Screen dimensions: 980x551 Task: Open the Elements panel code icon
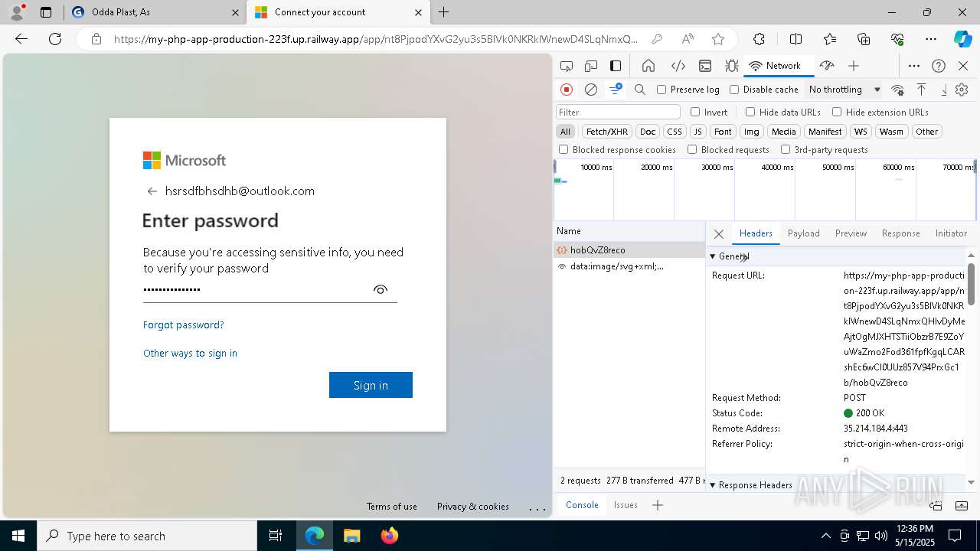point(678,66)
